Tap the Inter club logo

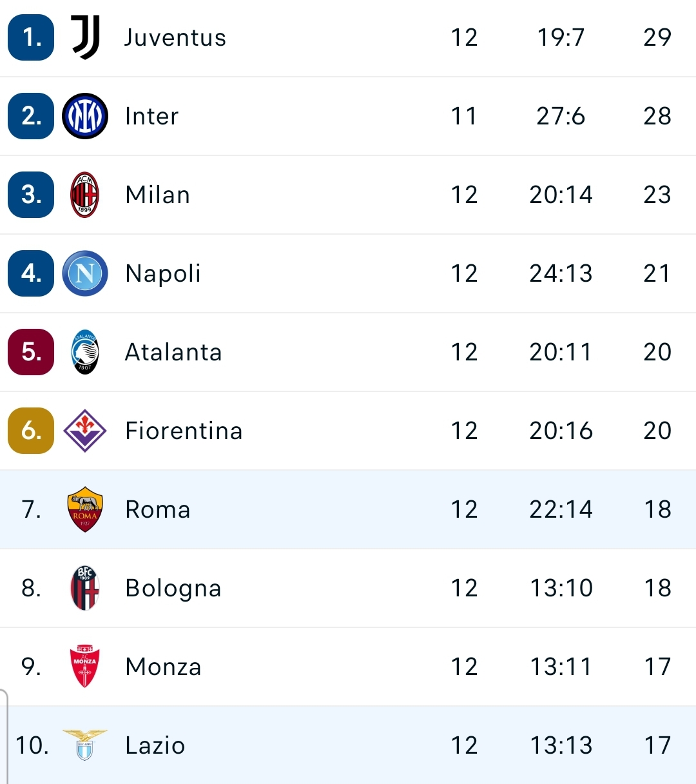(x=85, y=116)
